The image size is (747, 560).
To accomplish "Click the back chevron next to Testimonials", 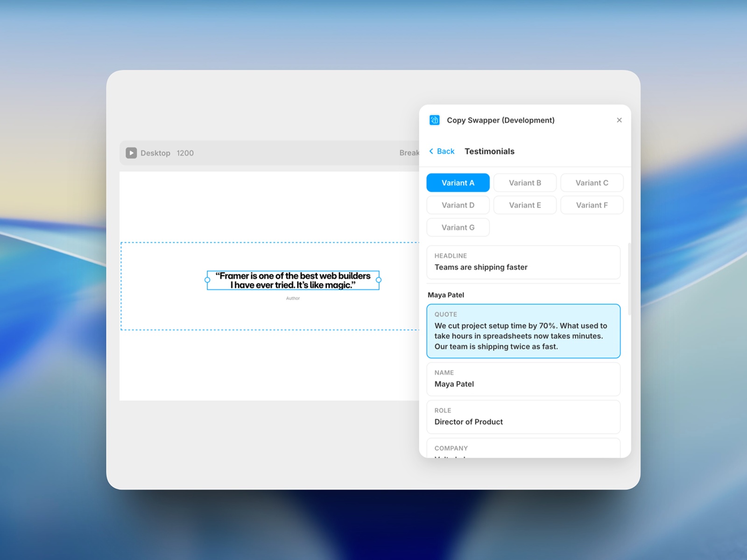I will 431,151.
